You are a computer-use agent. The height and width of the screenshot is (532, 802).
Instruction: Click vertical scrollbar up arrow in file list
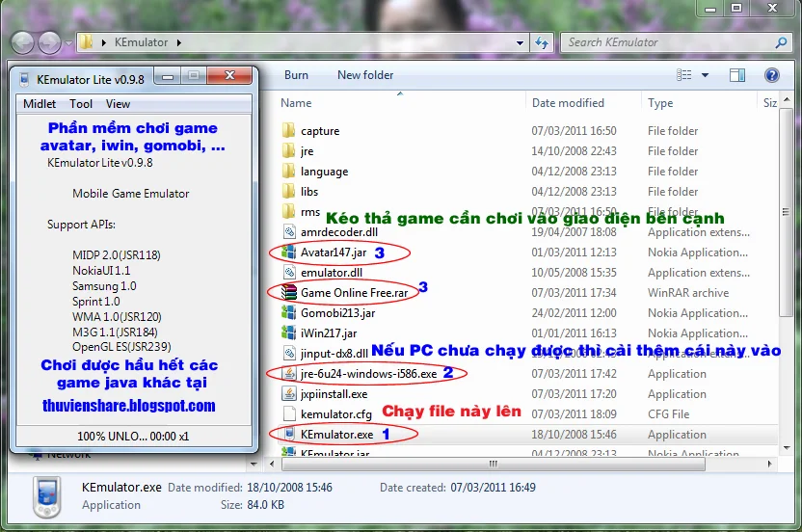(787, 99)
